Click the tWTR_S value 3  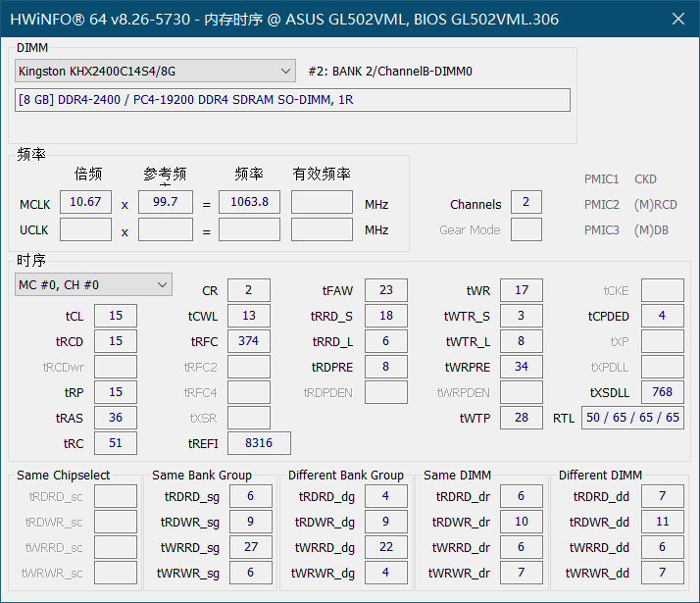click(x=522, y=316)
